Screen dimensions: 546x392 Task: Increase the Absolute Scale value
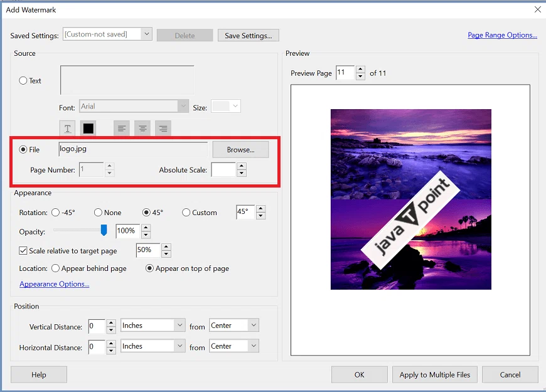click(x=242, y=166)
